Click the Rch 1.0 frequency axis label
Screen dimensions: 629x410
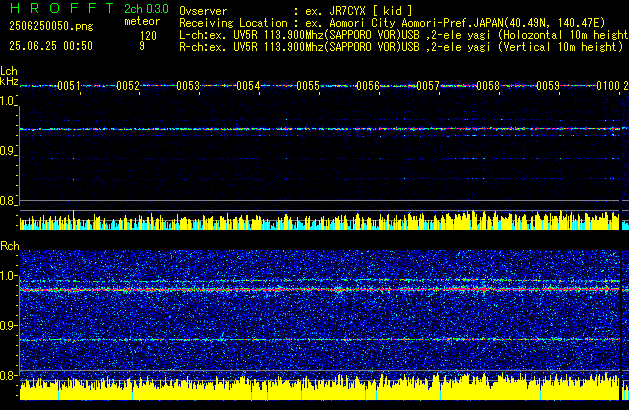point(8,276)
